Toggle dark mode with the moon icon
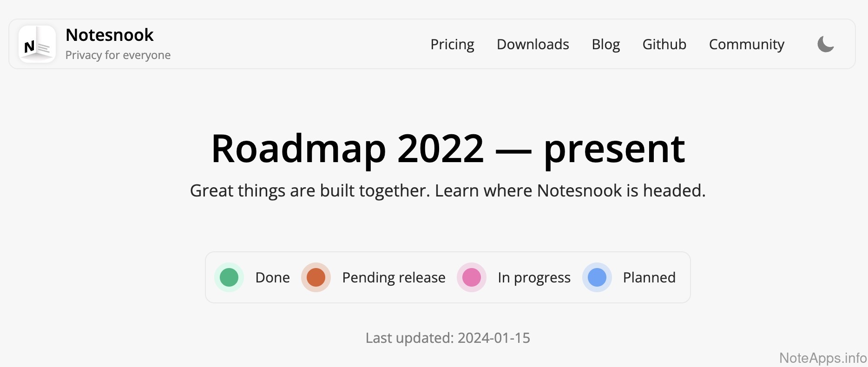This screenshot has width=868, height=367. coord(825,44)
